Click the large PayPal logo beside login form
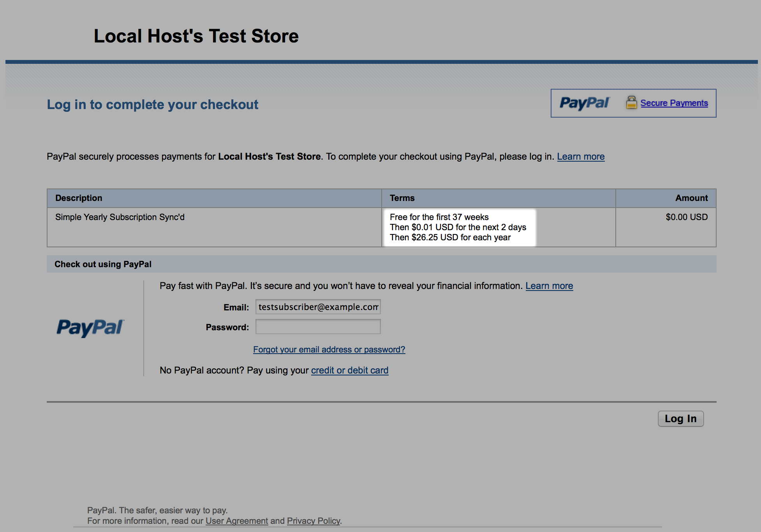The image size is (761, 532). 90,328
